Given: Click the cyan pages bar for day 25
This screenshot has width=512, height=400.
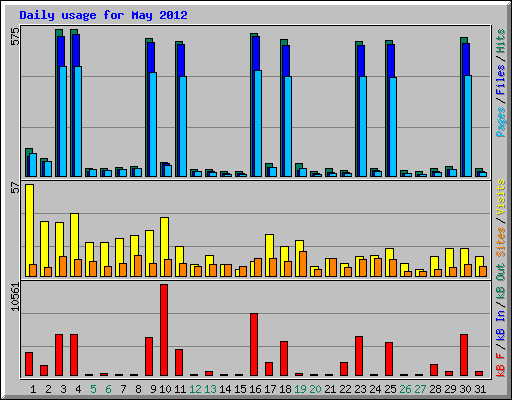Looking at the screenshot, I should (393, 127).
